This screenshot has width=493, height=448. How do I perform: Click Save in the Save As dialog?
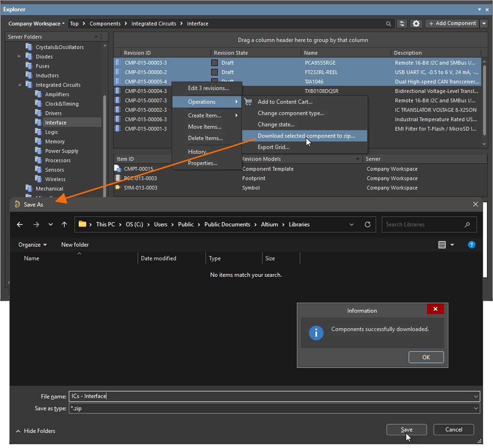point(407,430)
